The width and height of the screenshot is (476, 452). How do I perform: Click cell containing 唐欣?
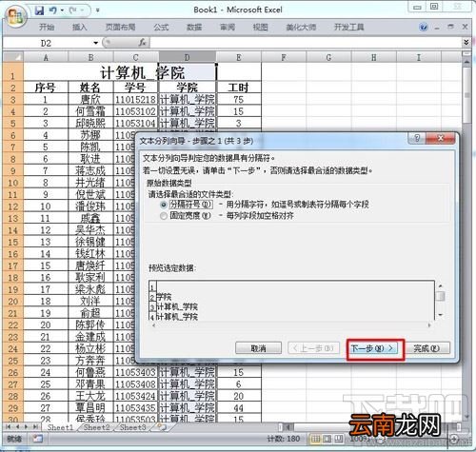90,100
